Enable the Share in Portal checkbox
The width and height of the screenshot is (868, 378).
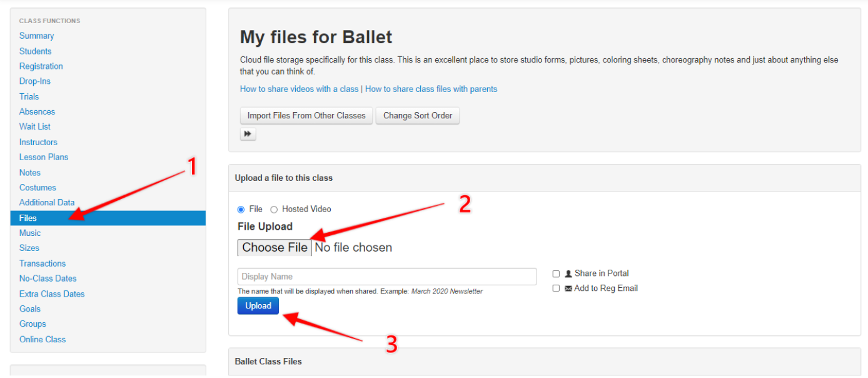coord(556,273)
